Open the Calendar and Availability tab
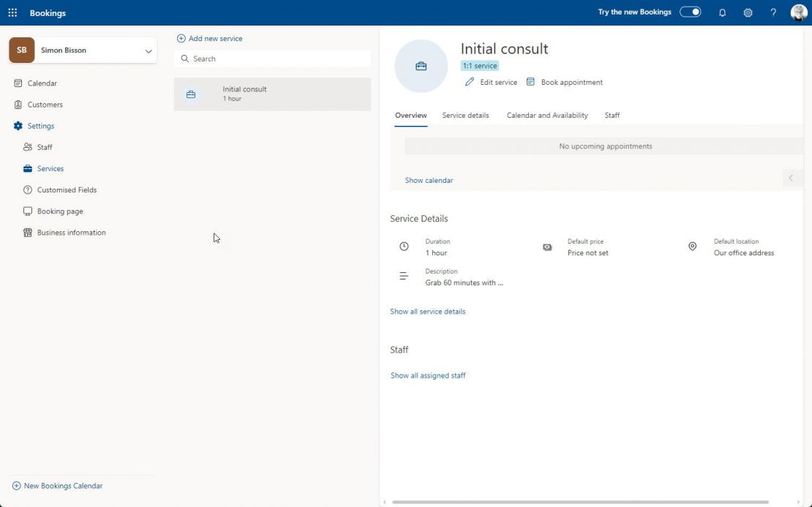Image resolution: width=812 pixels, height=507 pixels. 546,115
